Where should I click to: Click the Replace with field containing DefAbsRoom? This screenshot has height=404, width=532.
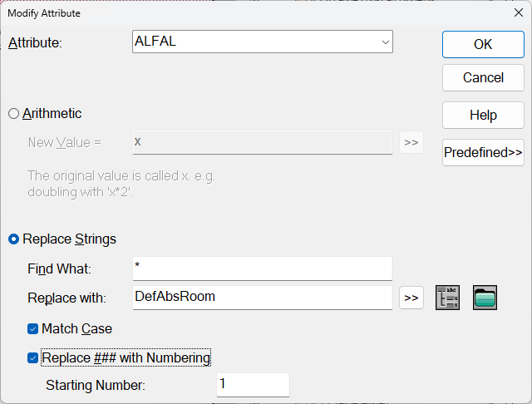coord(263,298)
